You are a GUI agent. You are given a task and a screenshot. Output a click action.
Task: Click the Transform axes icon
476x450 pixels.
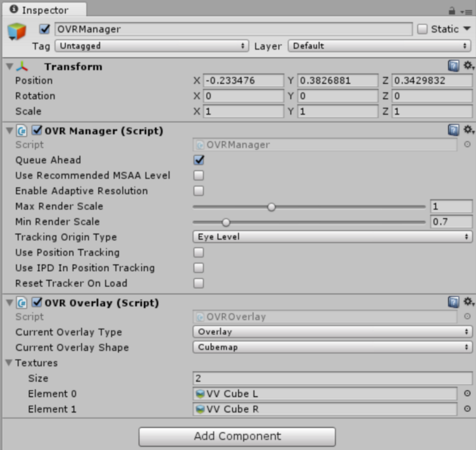click(22, 66)
